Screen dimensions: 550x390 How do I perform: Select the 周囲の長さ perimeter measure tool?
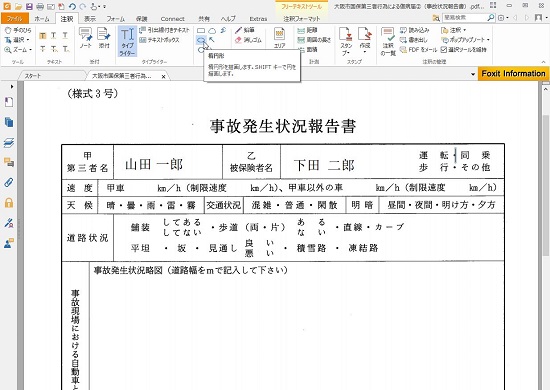pyautogui.click(x=314, y=40)
